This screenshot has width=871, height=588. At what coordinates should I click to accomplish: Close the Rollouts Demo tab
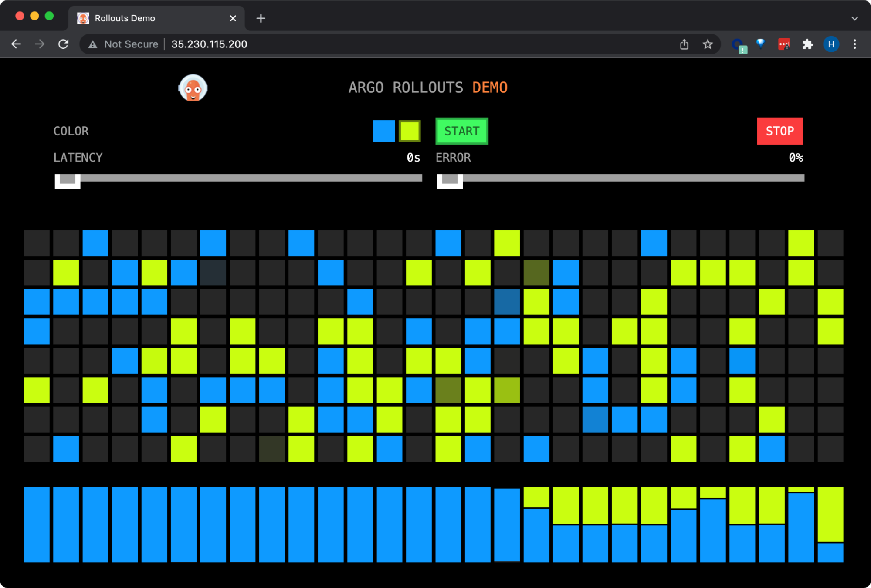(x=233, y=18)
